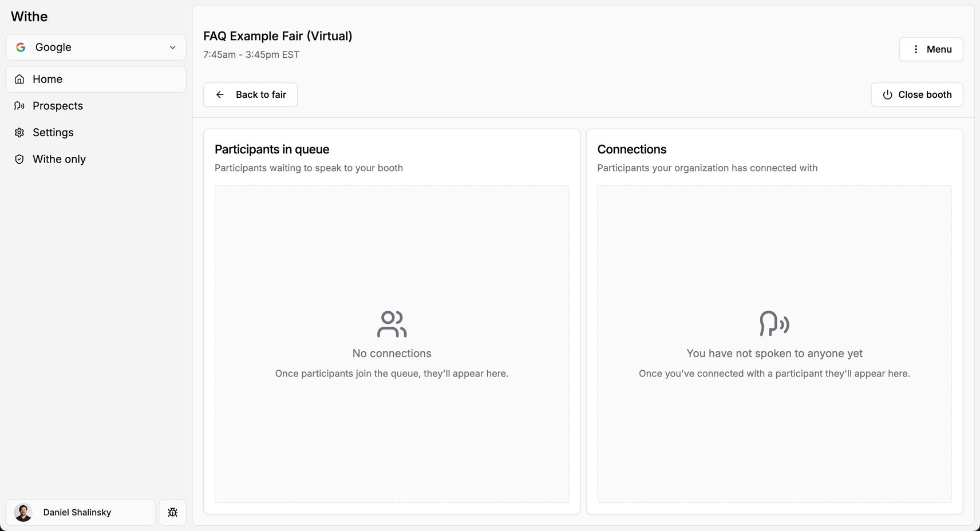980x531 pixels.
Task: Click the speaking icon in Connections panel
Action: click(774, 324)
